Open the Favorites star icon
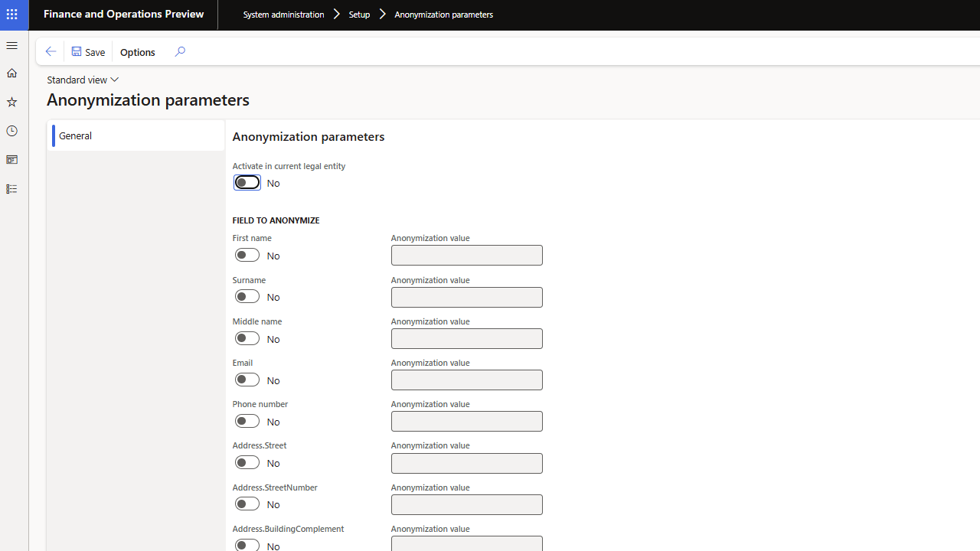980x551 pixels. [11, 101]
